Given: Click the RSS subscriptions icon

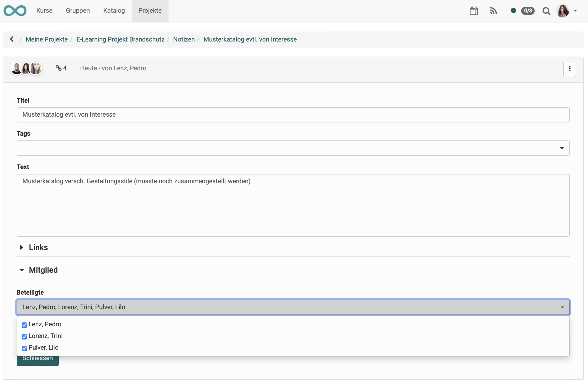Looking at the screenshot, I should (493, 11).
